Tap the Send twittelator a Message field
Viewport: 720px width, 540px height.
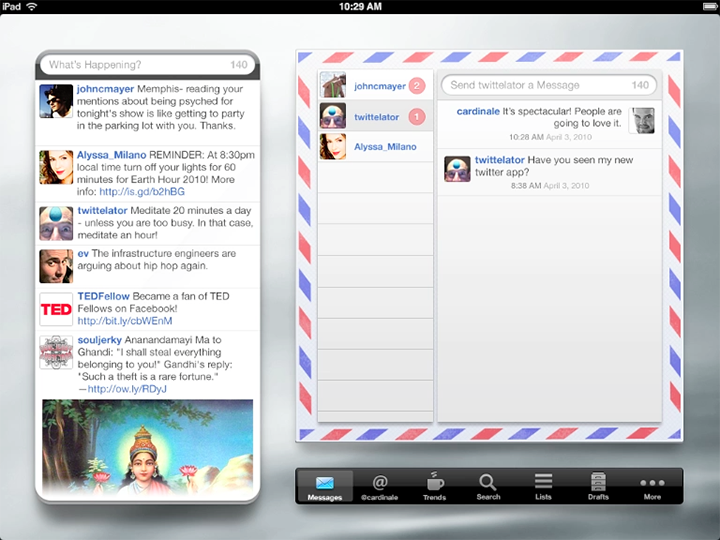549,85
